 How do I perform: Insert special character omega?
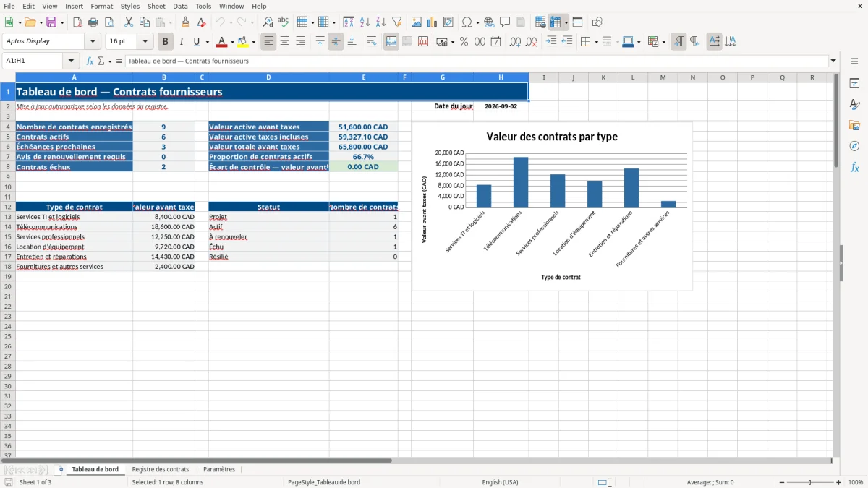coord(467,22)
